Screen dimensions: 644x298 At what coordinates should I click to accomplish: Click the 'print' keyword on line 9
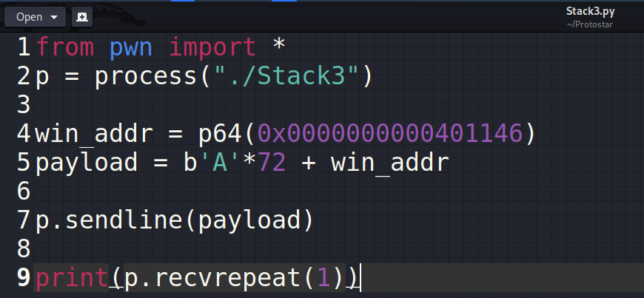(72, 279)
